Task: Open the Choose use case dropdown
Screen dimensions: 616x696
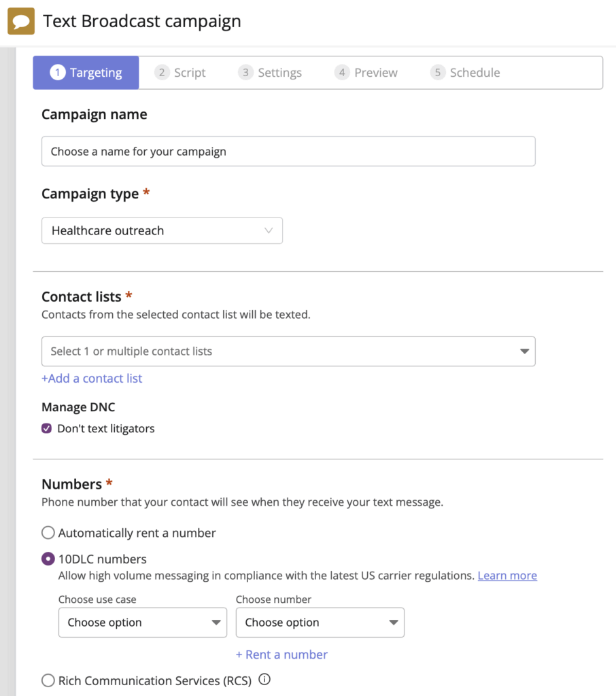Action: click(142, 623)
